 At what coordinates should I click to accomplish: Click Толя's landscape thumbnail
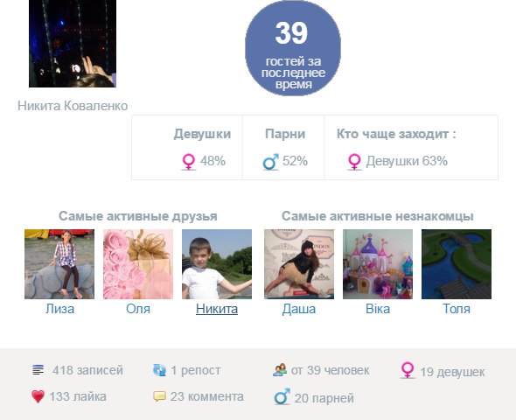coord(457,264)
